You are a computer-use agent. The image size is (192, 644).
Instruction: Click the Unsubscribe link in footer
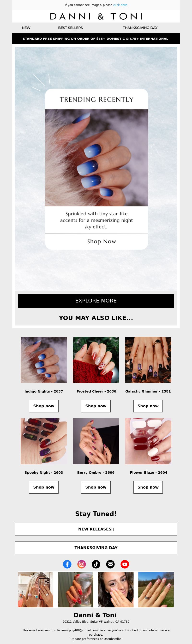113,639
